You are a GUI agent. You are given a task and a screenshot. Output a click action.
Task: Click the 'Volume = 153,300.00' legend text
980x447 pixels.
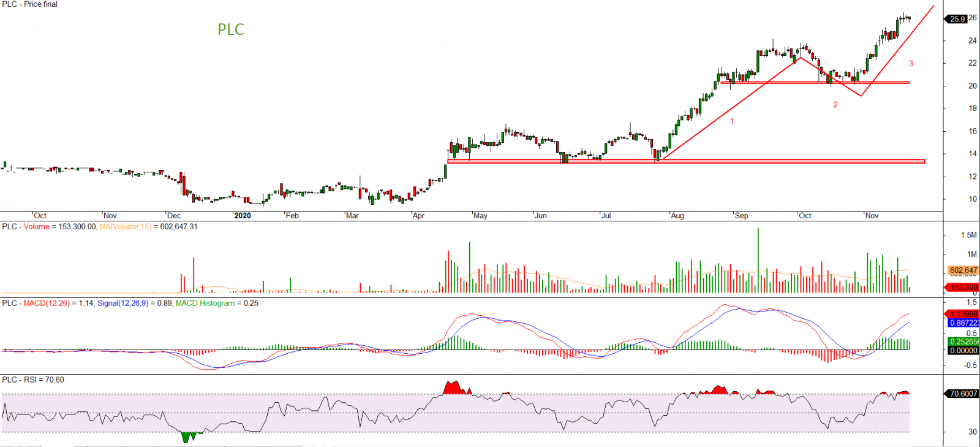(x=60, y=227)
